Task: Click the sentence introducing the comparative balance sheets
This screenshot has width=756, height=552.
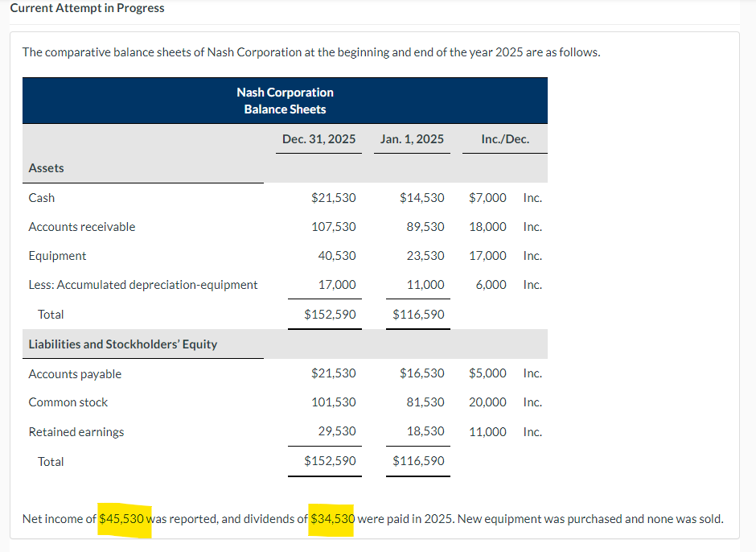Action: point(311,52)
